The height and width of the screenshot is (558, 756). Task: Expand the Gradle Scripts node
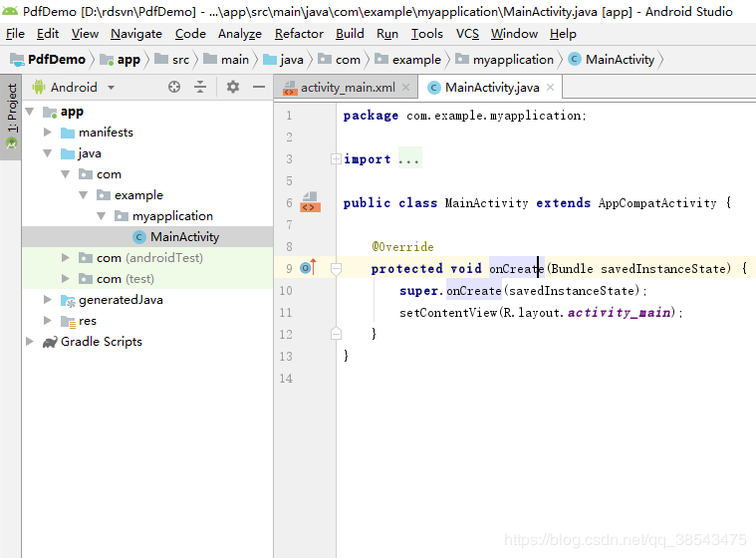coord(30,342)
